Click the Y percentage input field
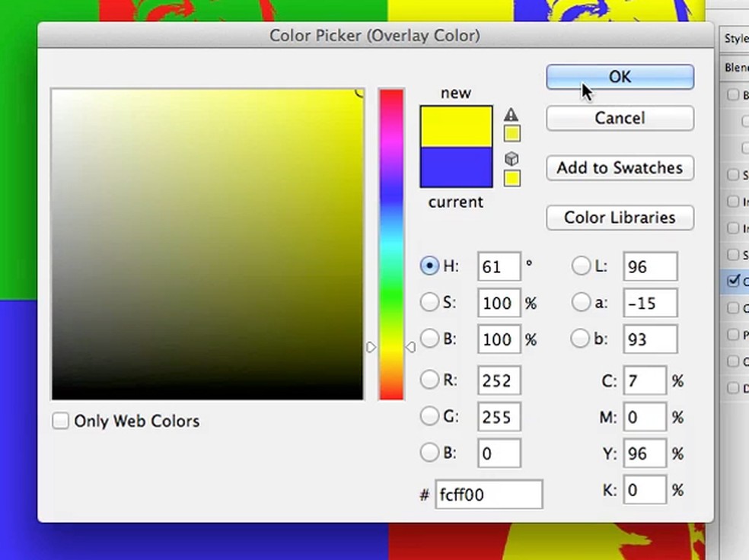 (645, 453)
